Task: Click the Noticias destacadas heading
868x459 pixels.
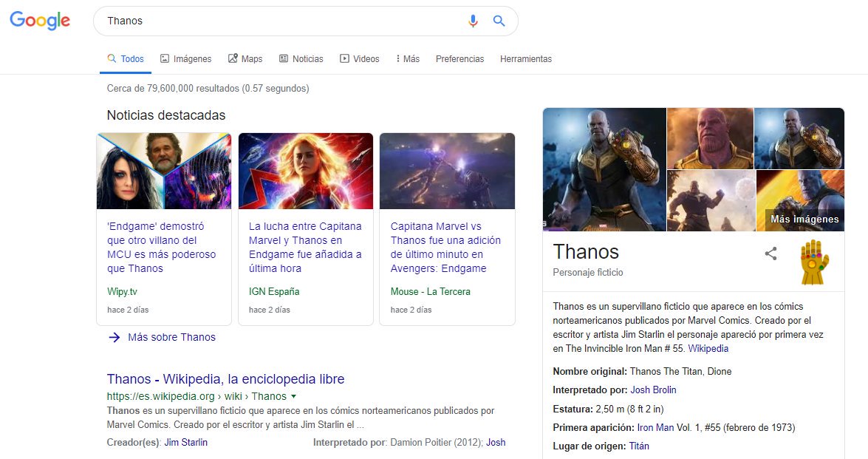Action: tap(166, 115)
